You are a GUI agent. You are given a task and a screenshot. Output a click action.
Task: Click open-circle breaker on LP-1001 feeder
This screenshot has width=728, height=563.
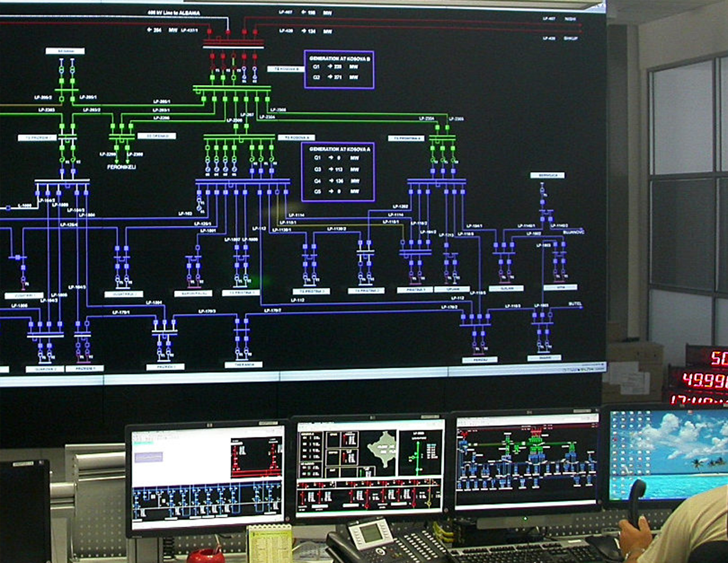click(198, 248)
